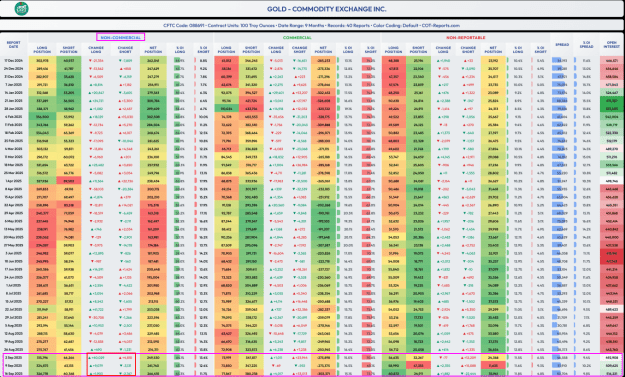The width and height of the screenshot is (625, 377).
Task: Click Commercial Change Long column header
Action: click(276, 49)
